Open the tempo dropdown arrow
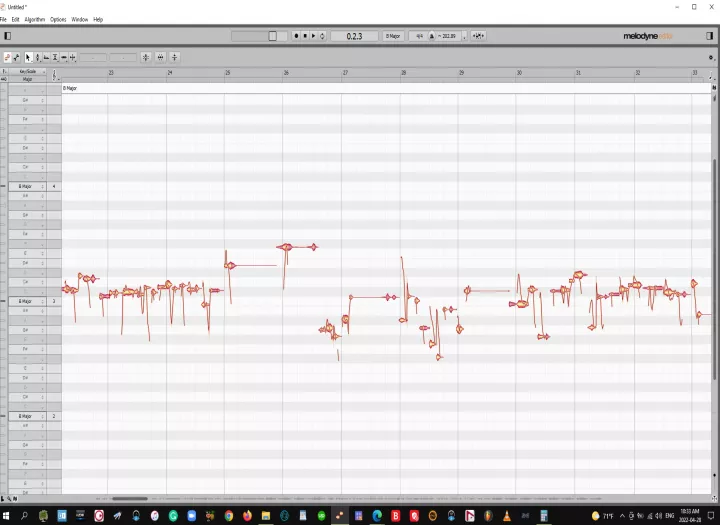Screen dimensions: 720x525 pyautogui.click(x=465, y=36)
